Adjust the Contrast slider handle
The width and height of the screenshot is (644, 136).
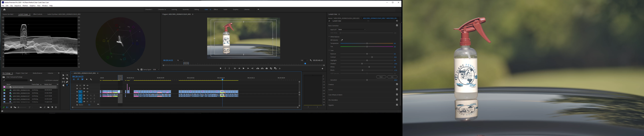(372, 57)
